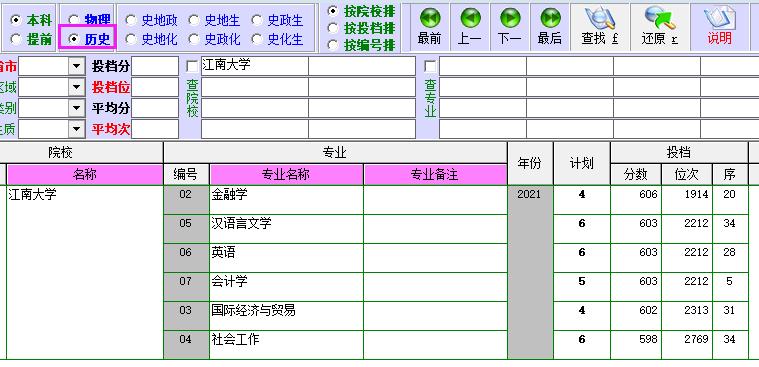Tick the 查院校 checkbox beside 江南大学
759x367 pixels.
tap(192, 67)
